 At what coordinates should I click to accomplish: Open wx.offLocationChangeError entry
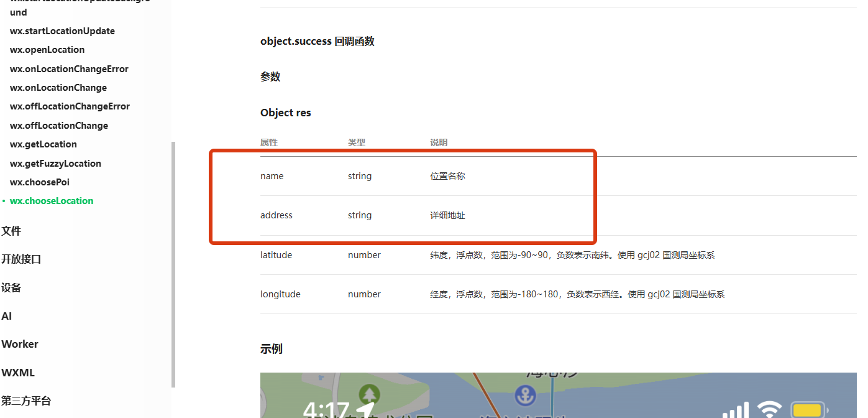pos(70,106)
